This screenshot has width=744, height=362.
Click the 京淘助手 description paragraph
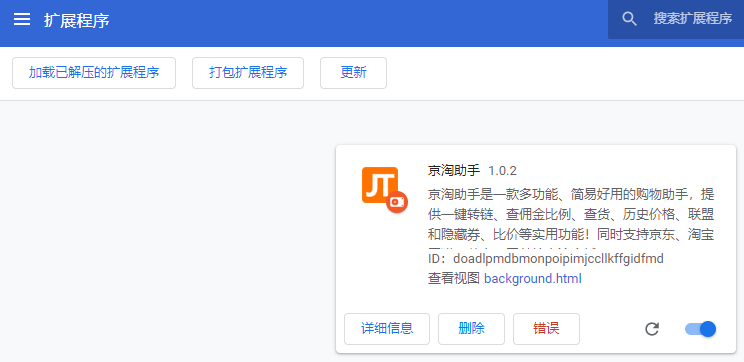point(571,217)
